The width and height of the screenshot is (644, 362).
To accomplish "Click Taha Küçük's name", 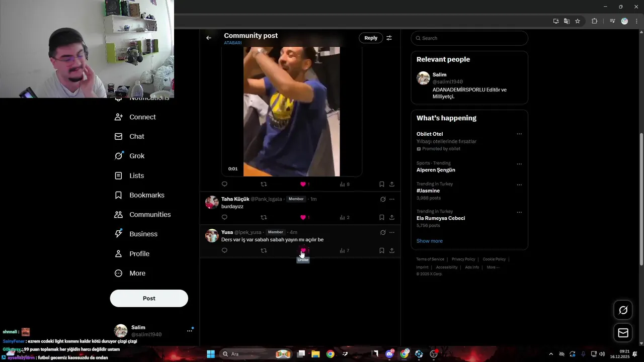I will 235,199.
